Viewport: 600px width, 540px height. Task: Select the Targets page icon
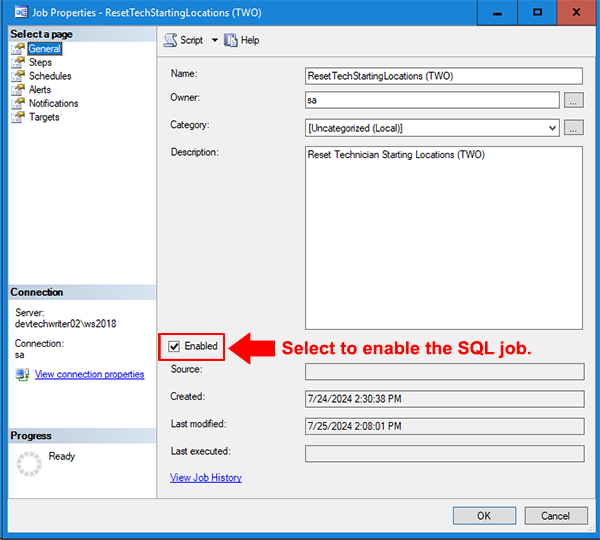tap(19, 117)
